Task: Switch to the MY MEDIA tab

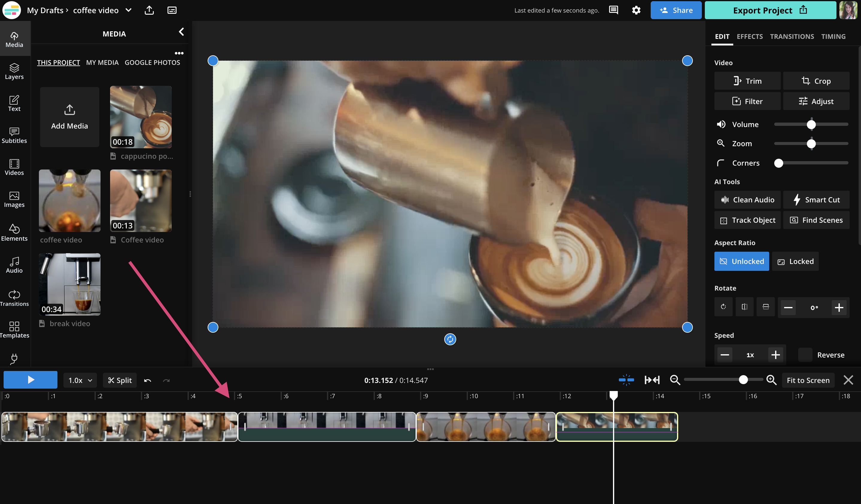Action: [x=102, y=62]
